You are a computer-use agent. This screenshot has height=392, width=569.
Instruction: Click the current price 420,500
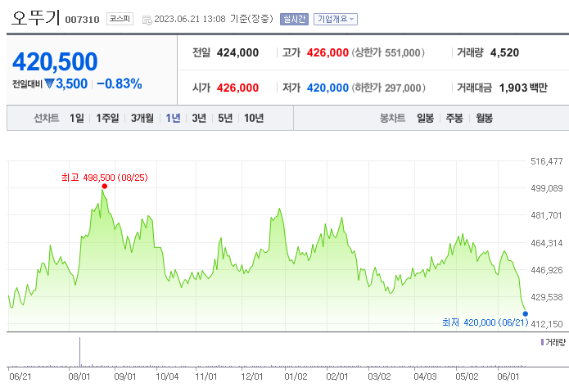[x=55, y=61]
